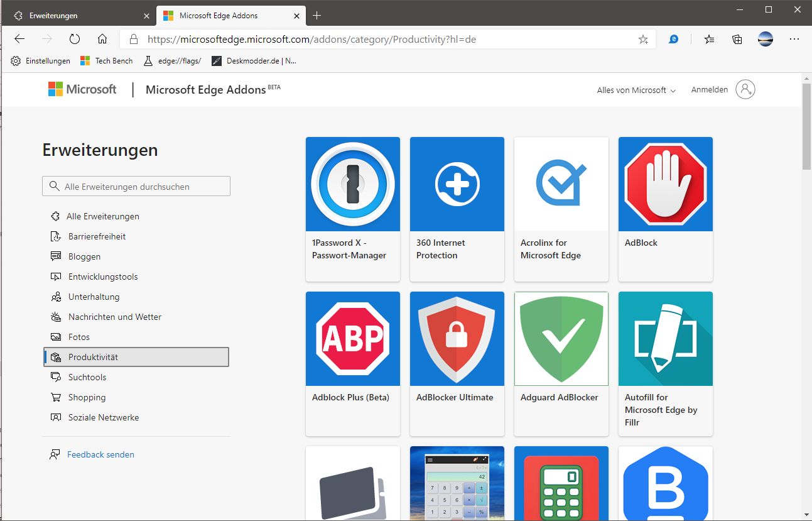Open 1Password X - Passwort-Manager title

pyautogui.click(x=349, y=249)
